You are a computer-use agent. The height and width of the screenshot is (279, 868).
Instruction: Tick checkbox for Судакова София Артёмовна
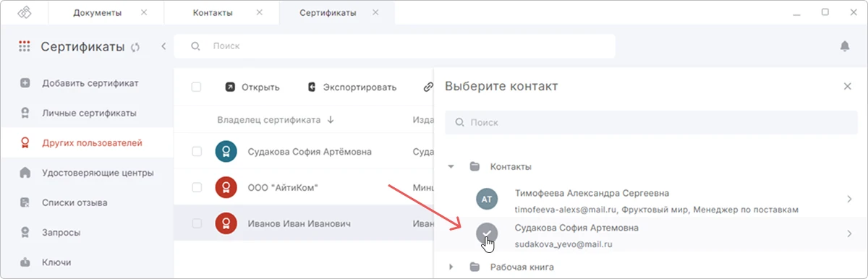[196, 152]
